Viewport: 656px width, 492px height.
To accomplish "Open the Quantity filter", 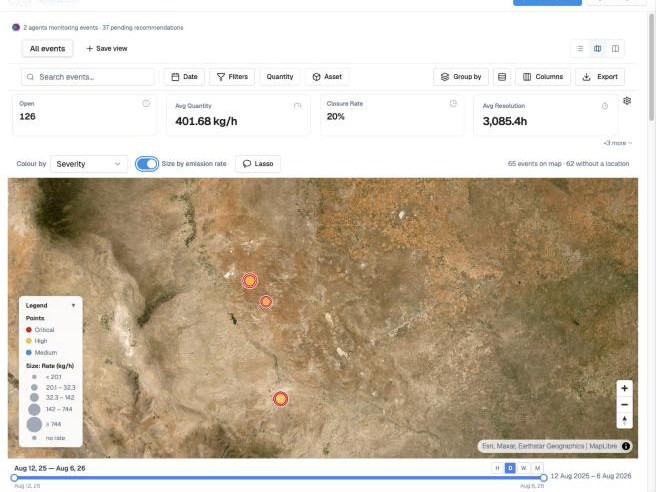I will coord(280,77).
